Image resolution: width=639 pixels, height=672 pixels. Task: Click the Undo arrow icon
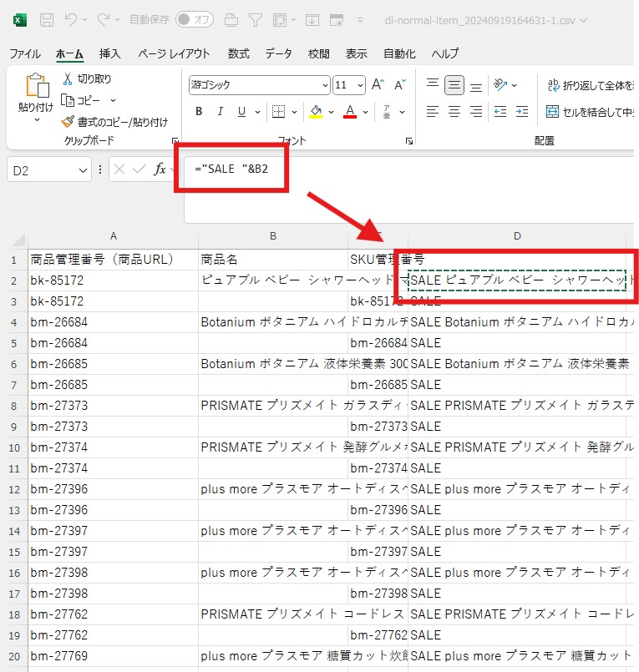tap(71, 19)
